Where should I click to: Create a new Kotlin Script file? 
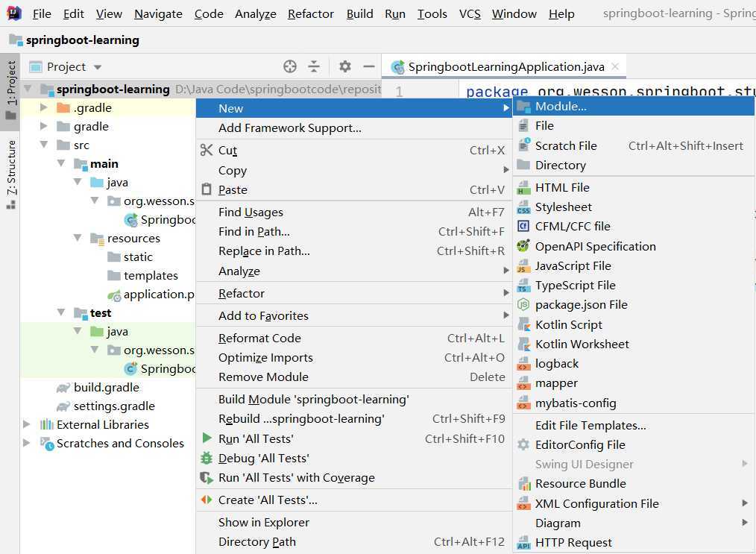(x=568, y=324)
